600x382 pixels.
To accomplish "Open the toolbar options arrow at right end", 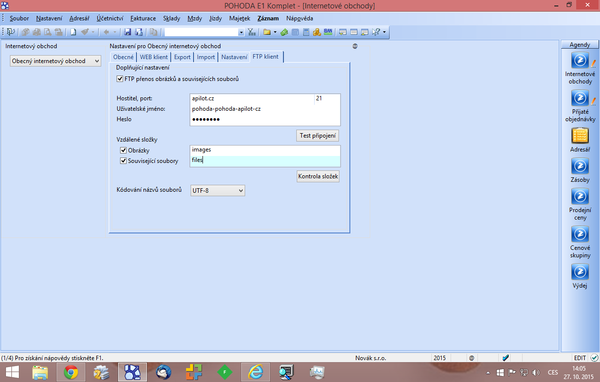I will point(384,32).
